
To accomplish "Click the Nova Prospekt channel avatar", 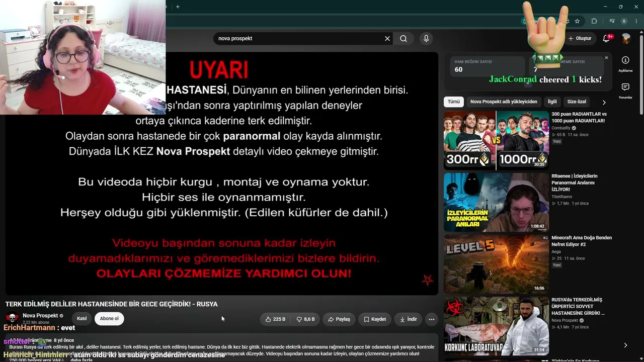I will click(x=13, y=318).
